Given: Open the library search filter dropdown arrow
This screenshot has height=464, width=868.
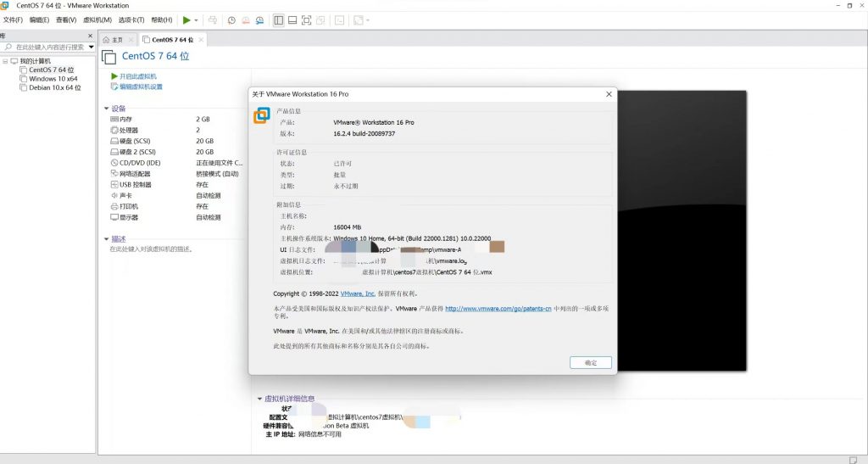Looking at the screenshot, I should pyautogui.click(x=92, y=47).
